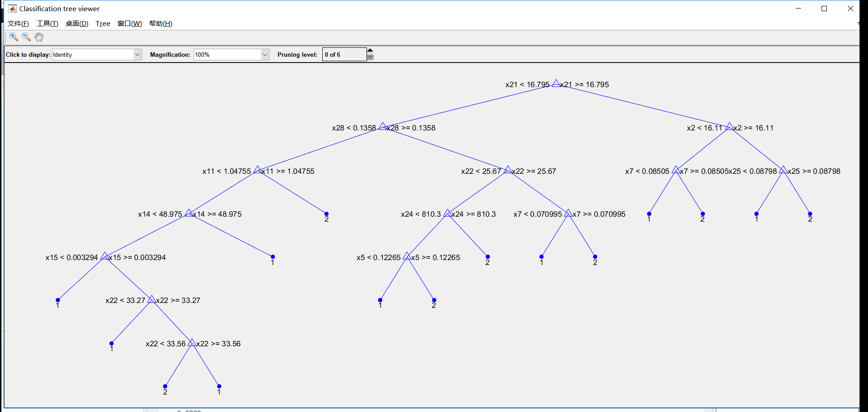Close the Classification tree viewer window

click(x=850, y=8)
